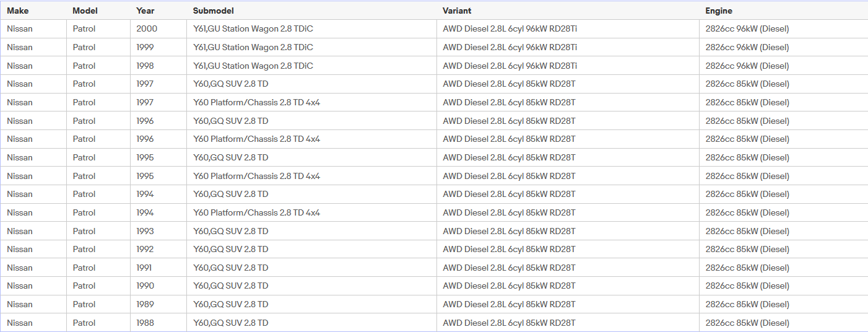Select the year 1993 cell
Image resolution: width=868 pixels, height=332 pixels.
tap(158, 231)
